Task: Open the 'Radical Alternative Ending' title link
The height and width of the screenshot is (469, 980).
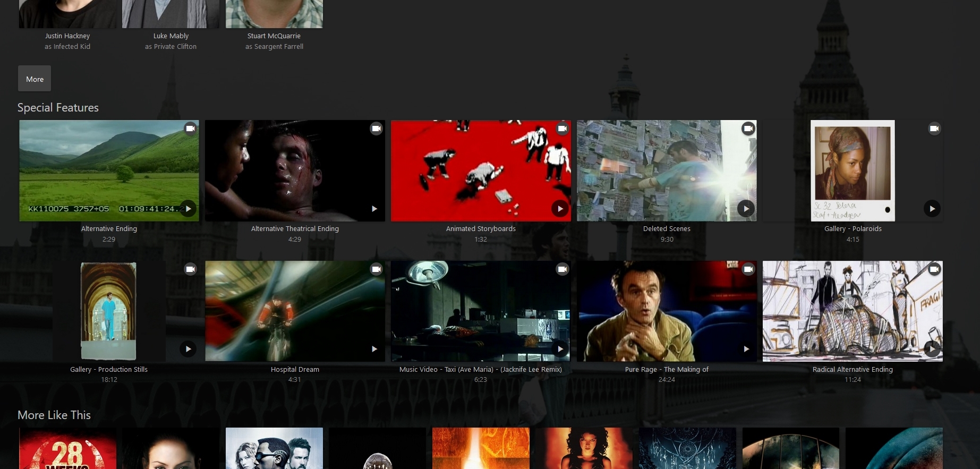Action: tap(853, 370)
